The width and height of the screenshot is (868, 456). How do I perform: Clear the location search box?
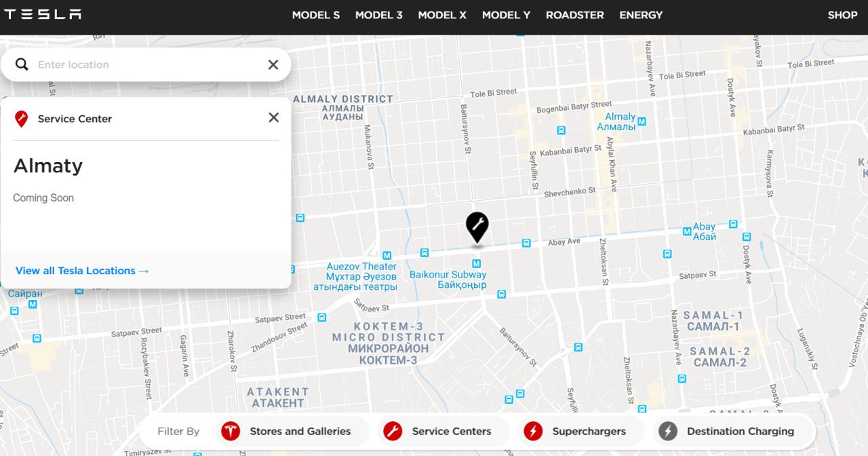273,64
